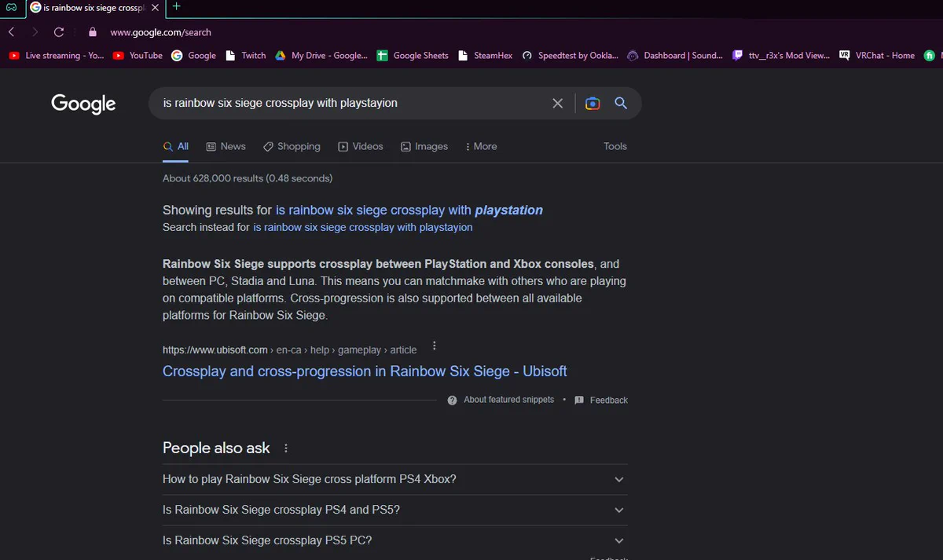Search by image with camera icon

click(593, 104)
